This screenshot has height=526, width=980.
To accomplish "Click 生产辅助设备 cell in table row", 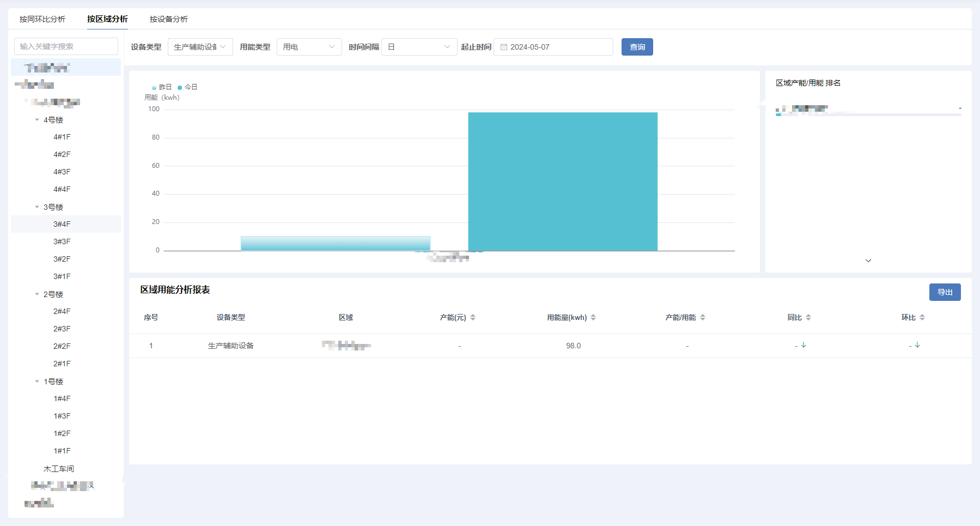I will click(231, 346).
